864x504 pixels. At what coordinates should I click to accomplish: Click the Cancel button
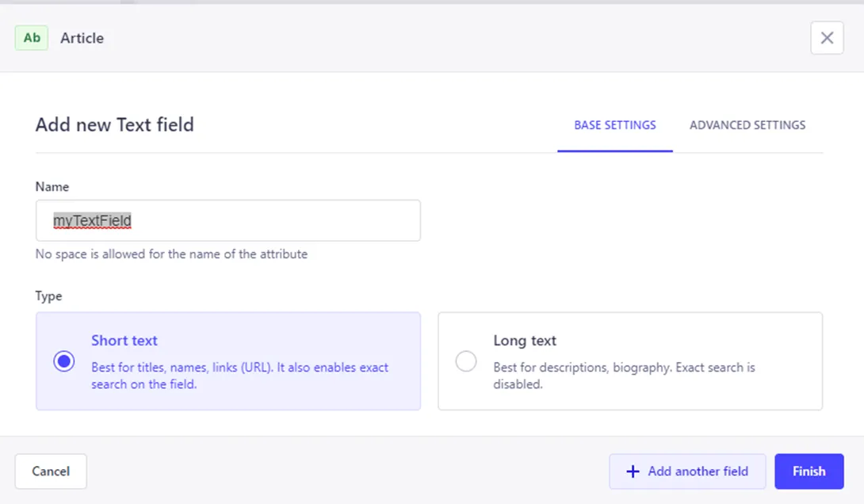(51, 472)
